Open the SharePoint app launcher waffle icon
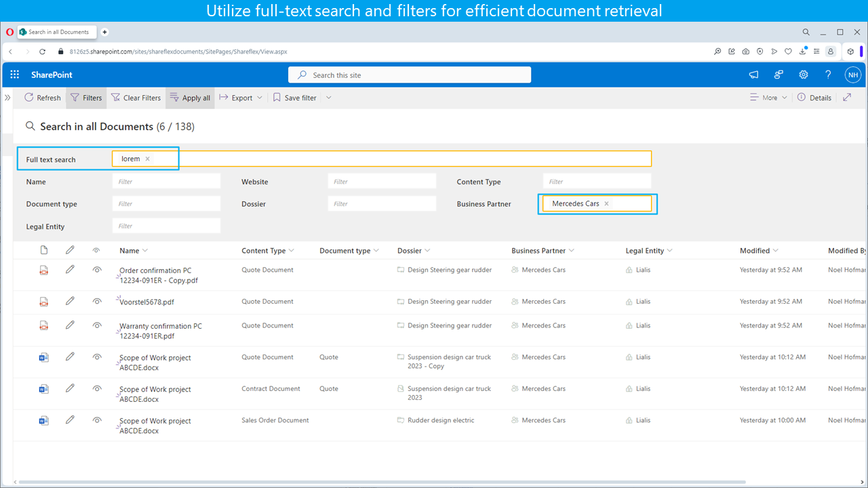 click(x=15, y=75)
